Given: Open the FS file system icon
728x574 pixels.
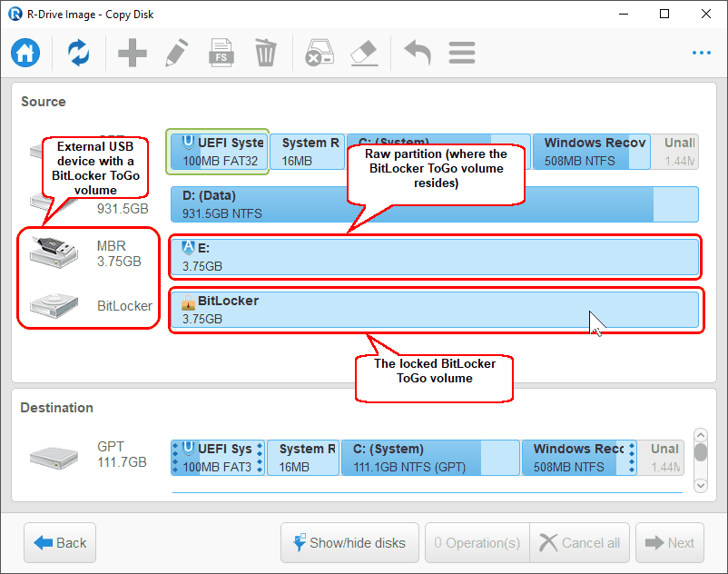Looking at the screenshot, I should click(x=221, y=53).
